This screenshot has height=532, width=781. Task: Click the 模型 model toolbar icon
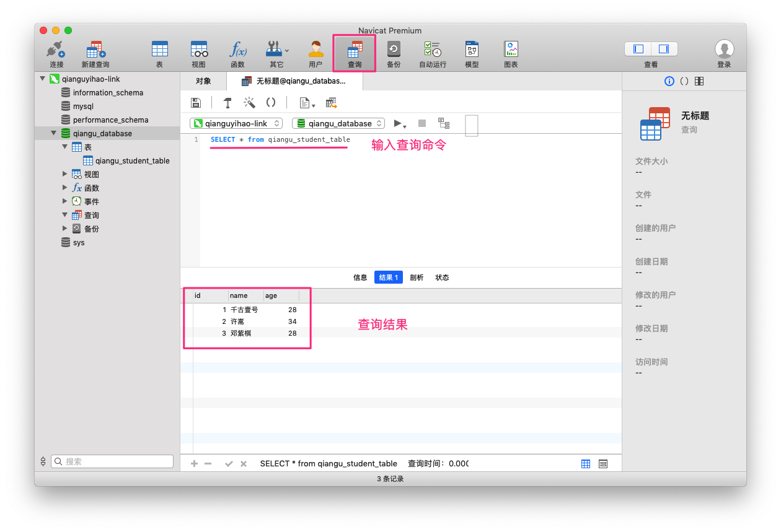(472, 54)
